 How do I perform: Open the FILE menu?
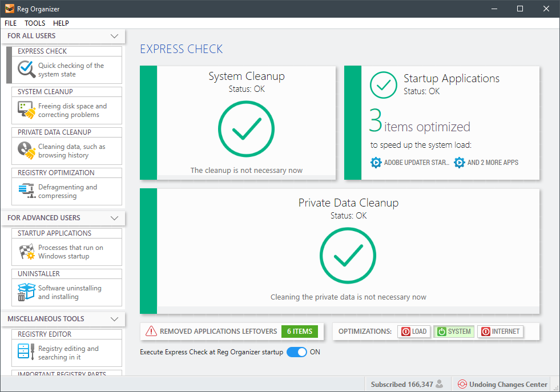[10, 23]
